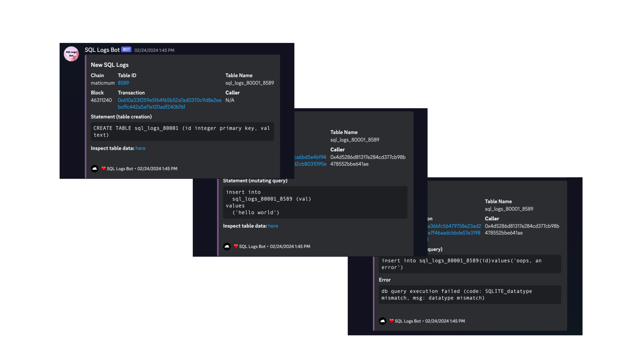Click the CREATE TABLE code block
The image size is (644, 362).
(x=182, y=131)
